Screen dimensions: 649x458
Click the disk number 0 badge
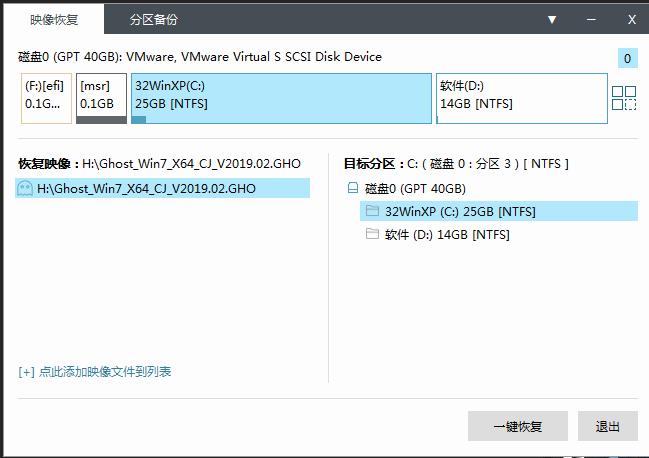(x=628, y=58)
